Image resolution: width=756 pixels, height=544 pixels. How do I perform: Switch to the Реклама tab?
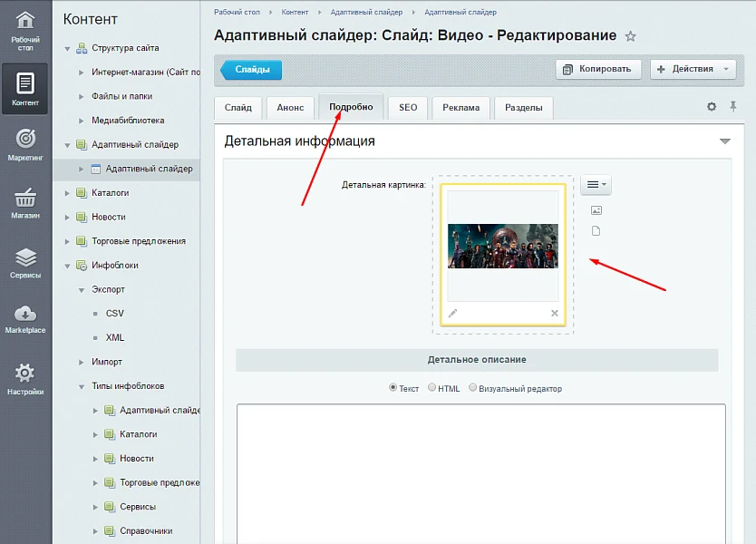click(x=460, y=108)
